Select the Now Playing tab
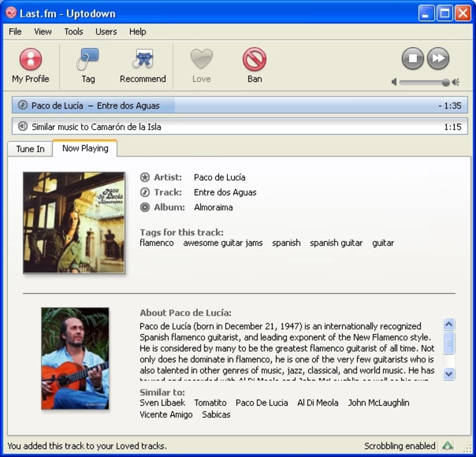The width and height of the screenshot is (476, 457). (x=85, y=148)
